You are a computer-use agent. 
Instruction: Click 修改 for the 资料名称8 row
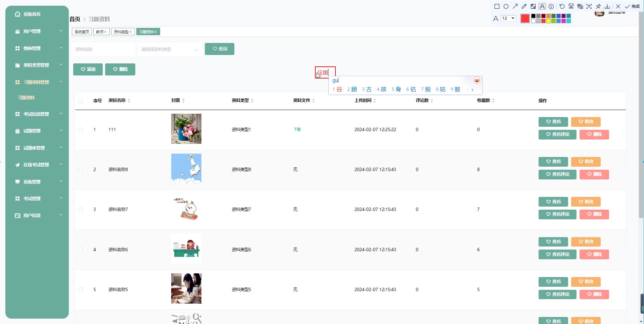pyautogui.click(x=586, y=162)
